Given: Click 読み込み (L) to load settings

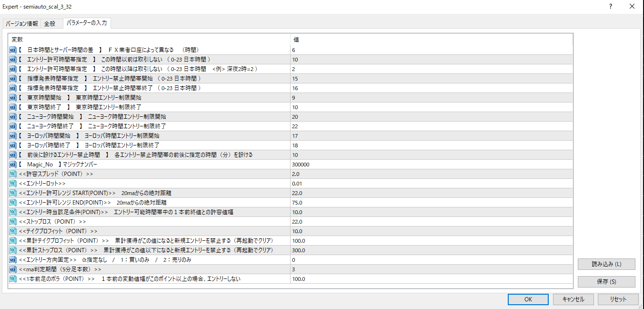Looking at the screenshot, I should pyautogui.click(x=606, y=264).
